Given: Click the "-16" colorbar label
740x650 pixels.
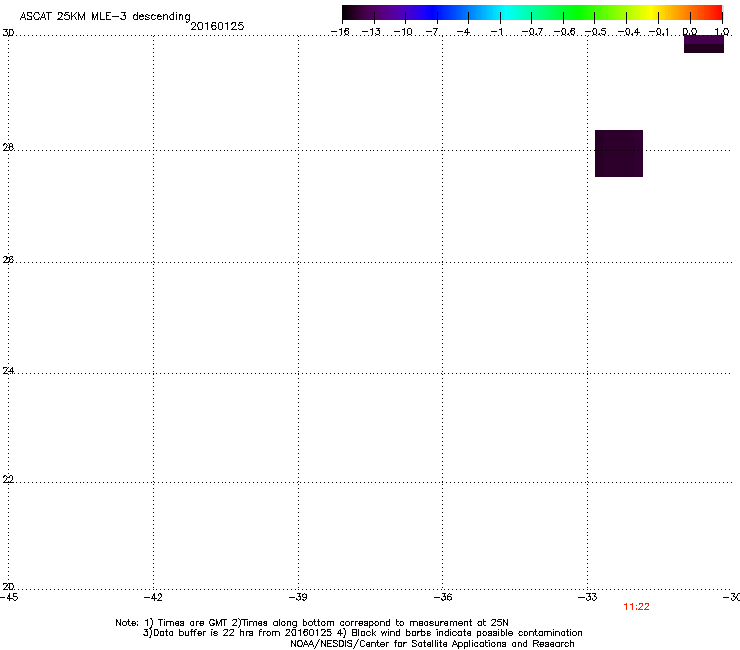Looking at the screenshot, I should coord(340,32).
